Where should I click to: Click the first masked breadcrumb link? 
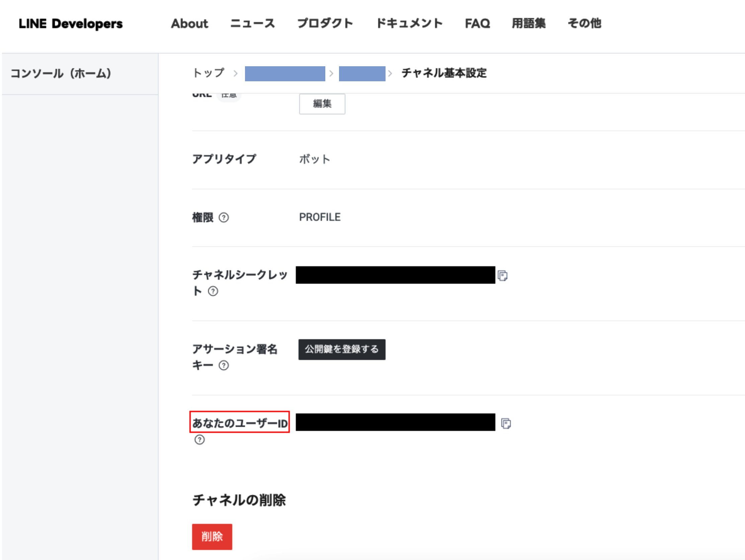coord(284,73)
